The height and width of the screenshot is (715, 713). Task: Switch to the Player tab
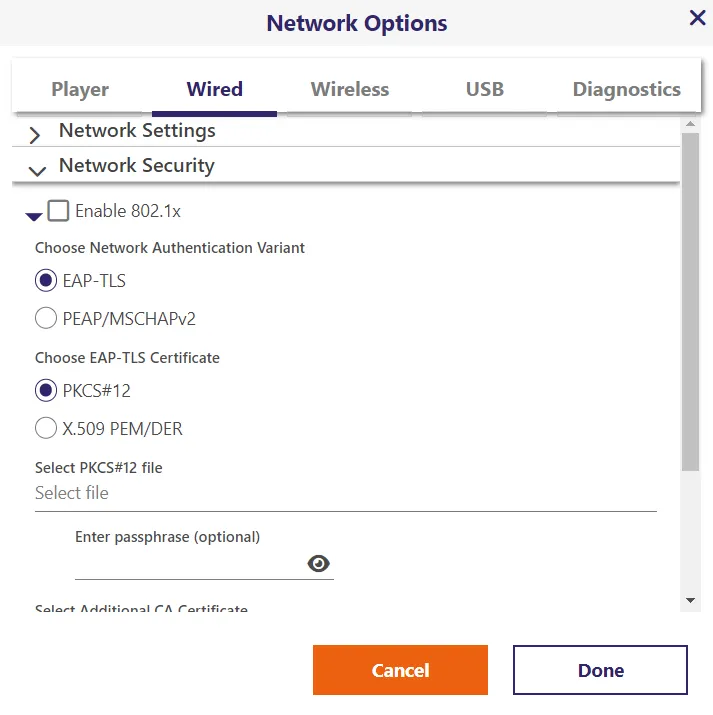coord(80,89)
